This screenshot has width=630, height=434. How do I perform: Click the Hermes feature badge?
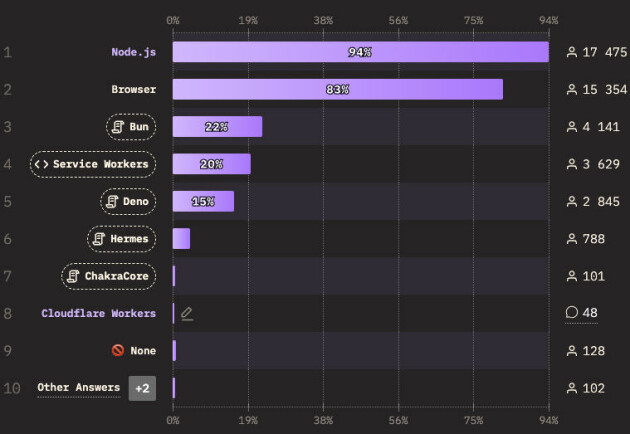(x=122, y=239)
